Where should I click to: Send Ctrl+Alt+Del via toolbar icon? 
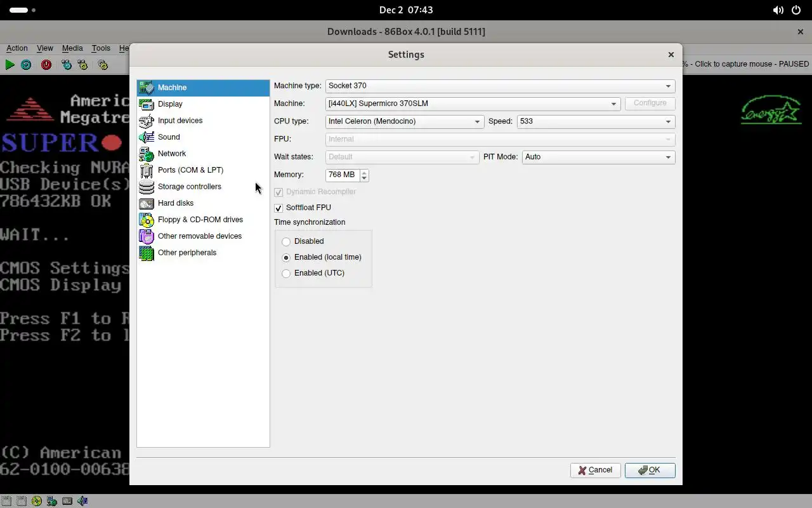67,65
